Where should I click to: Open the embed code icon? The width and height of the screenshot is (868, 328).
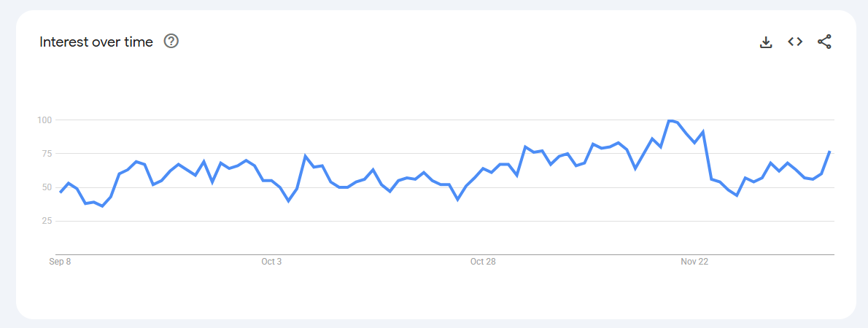point(795,42)
